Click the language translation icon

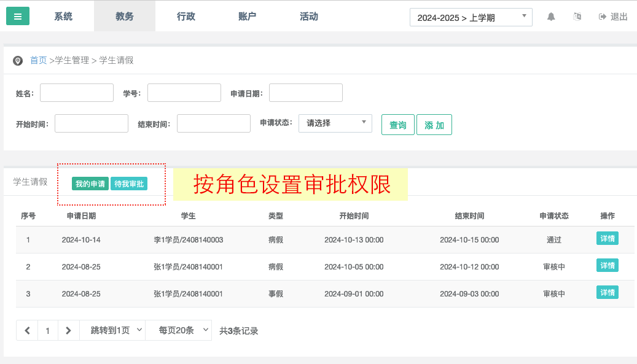[577, 17]
